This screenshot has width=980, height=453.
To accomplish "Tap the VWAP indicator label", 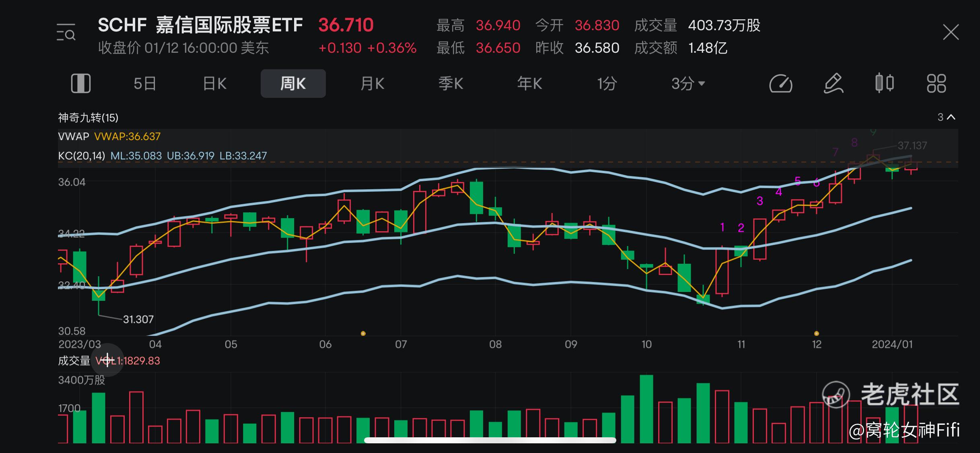I will coord(74,137).
